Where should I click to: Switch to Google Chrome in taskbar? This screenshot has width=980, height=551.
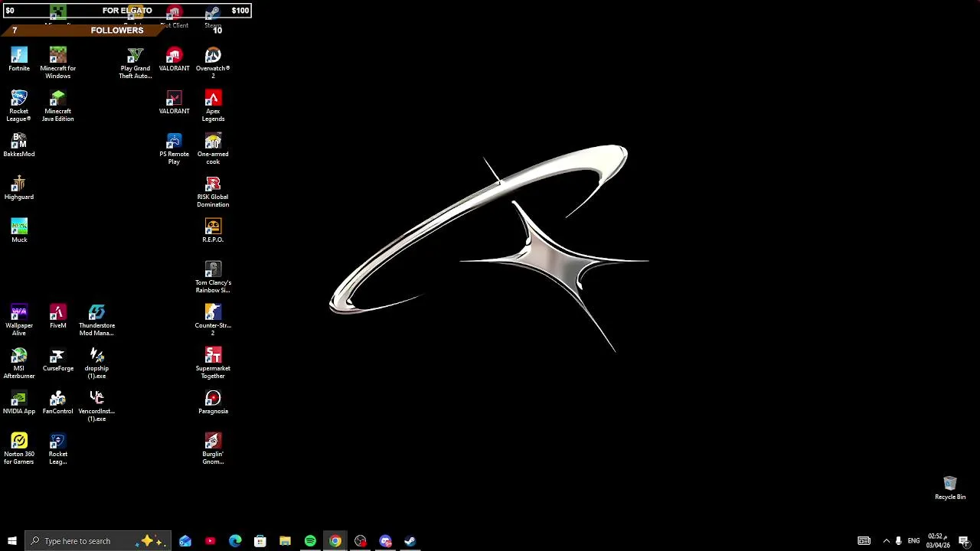tap(335, 541)
